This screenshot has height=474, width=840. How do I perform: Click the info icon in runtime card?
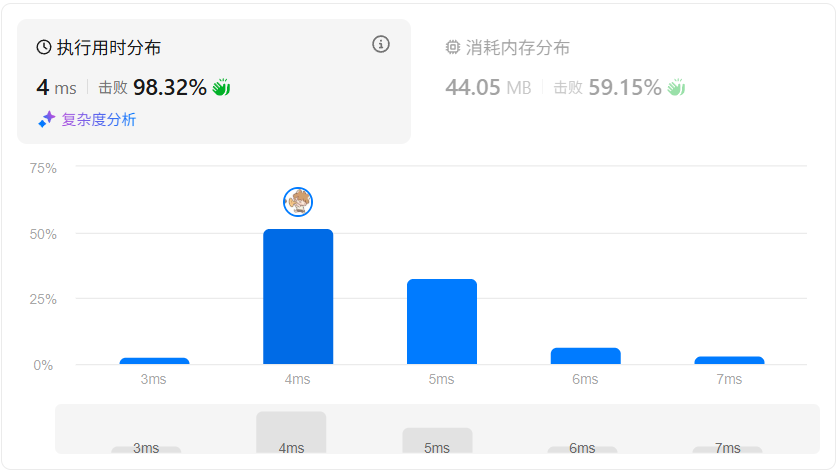(381, 44)
